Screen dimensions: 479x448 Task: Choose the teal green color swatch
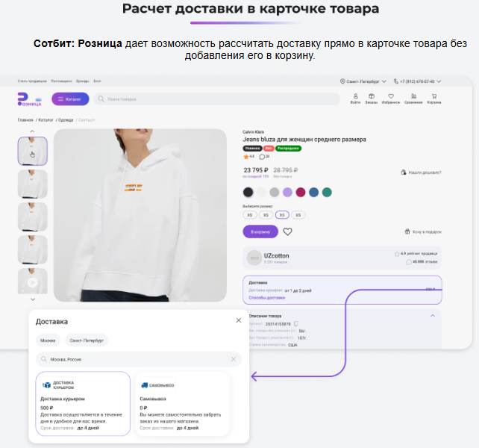coord(327,192)
